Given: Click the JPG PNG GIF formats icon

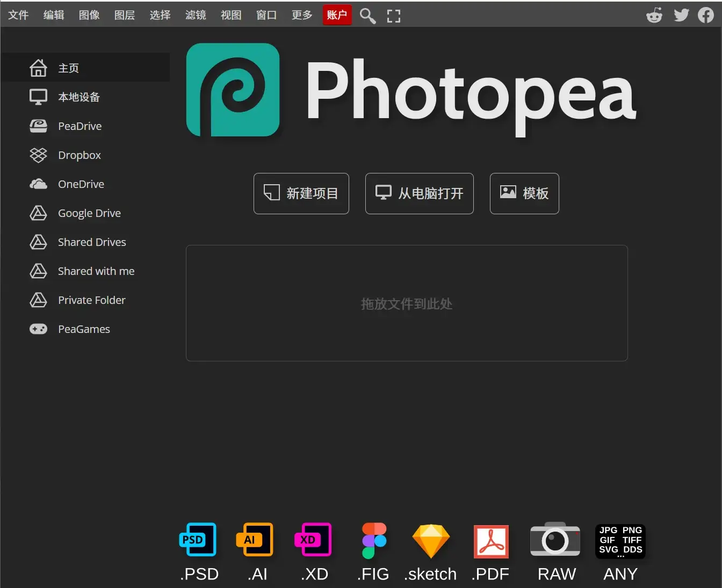Looking at the screenshot, I should [620, 541].
